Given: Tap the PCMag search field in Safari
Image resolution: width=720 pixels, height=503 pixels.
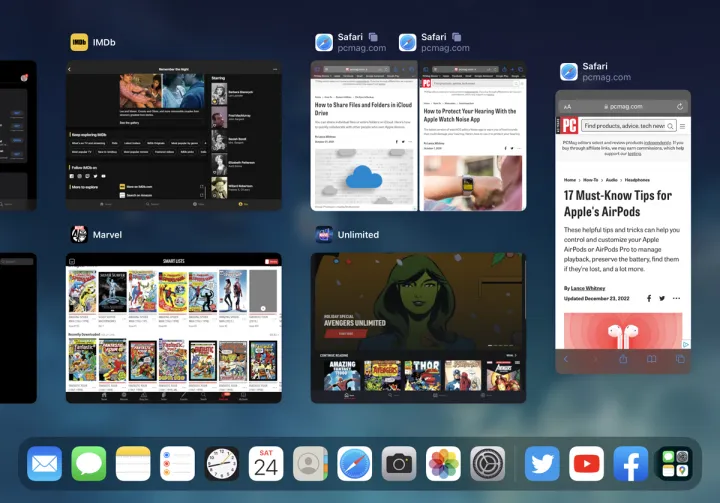Looking at the screenshot, I should click(623, 126).
